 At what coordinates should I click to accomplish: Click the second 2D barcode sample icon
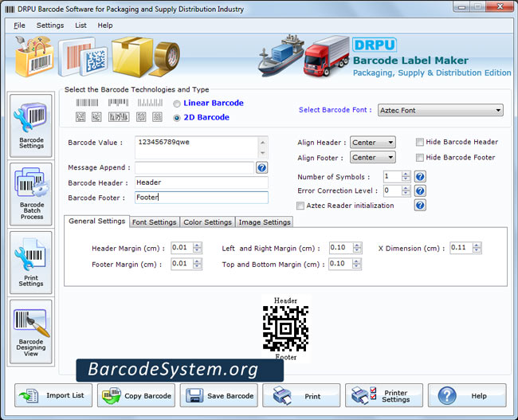96,116
